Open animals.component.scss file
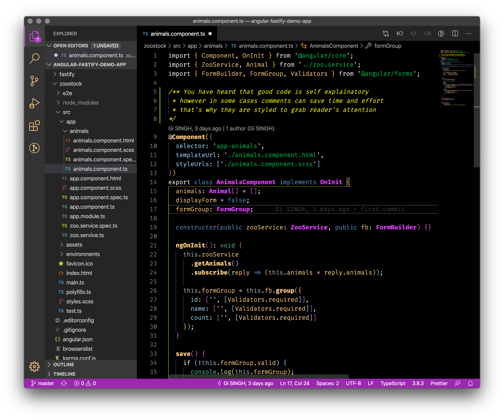Image resolution: width=504 pixels, height=420 pixels. click(x=91, y=150)
